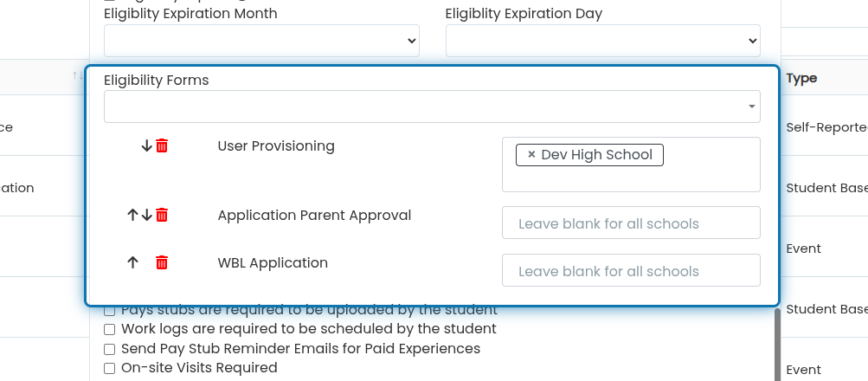Expand the Eligibility Forms select box
868x381 pixels.
(x=432, y=107)
